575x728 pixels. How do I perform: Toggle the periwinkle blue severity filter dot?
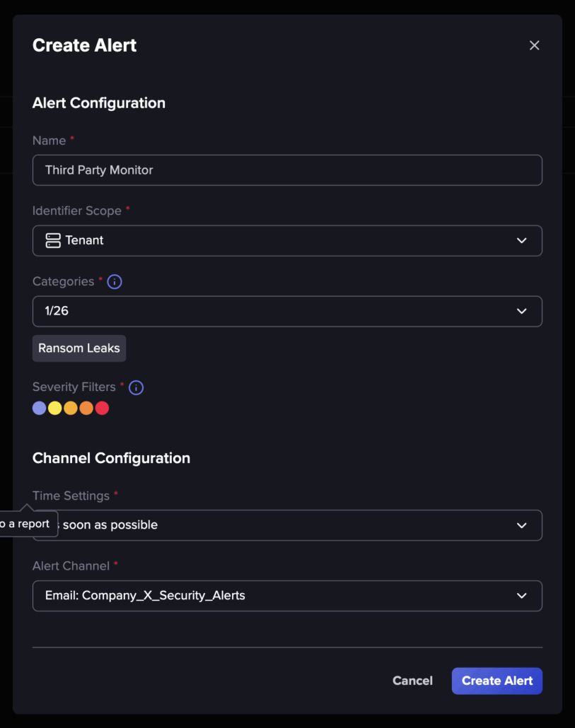(x=40, y=408)
